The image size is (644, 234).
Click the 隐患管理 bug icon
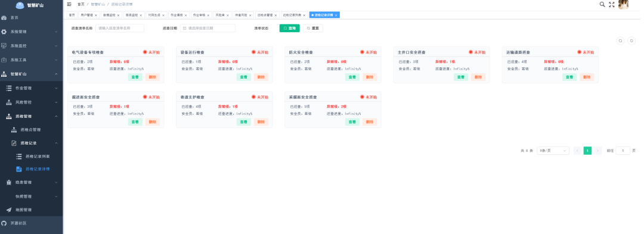click(8, 182)
